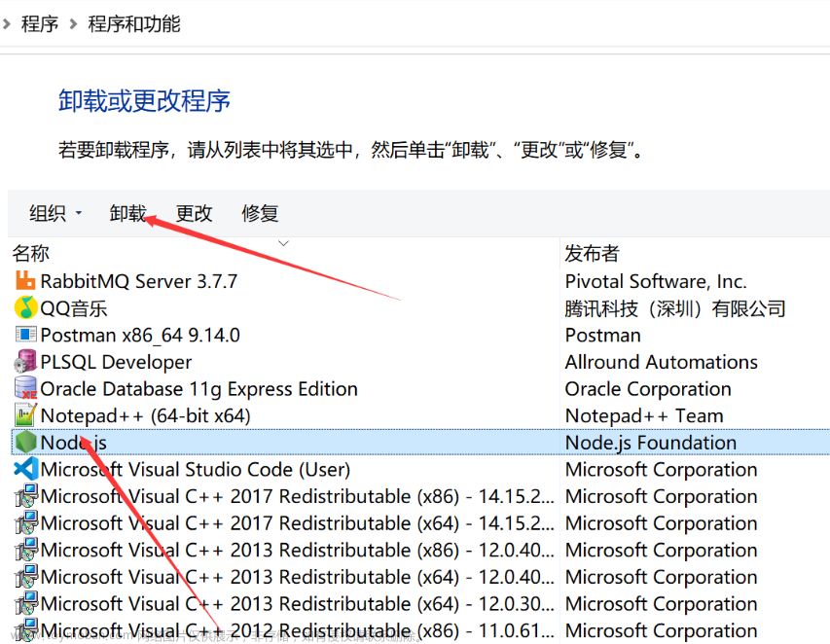
Task: Select the PLSQL Developer icon
Action: click(25, 362)
